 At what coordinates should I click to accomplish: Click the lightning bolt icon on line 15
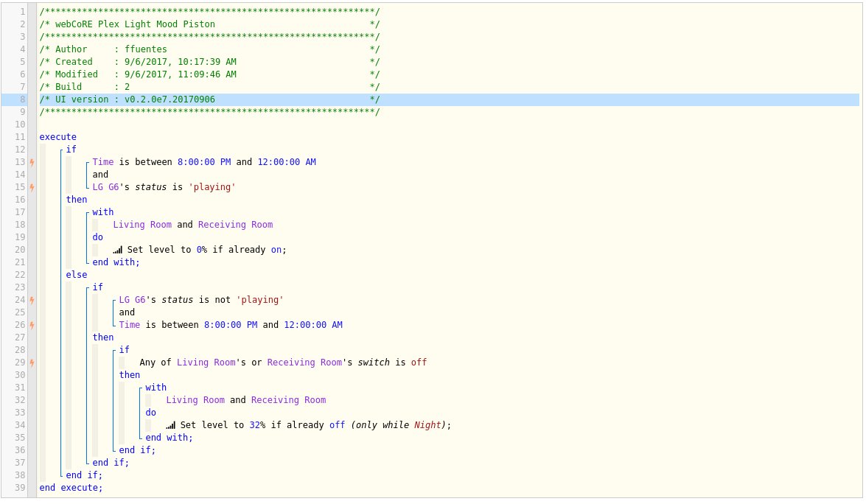[x=32, y=187]
